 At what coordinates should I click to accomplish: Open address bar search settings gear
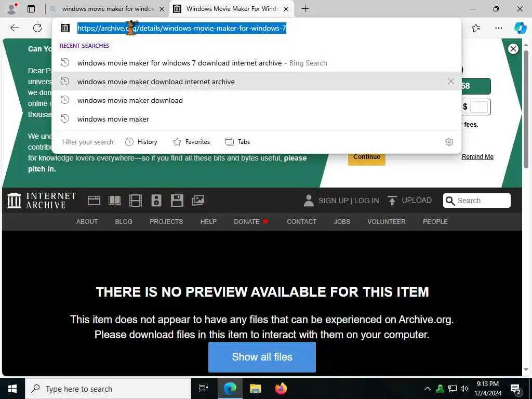click(x=449, y=142)
